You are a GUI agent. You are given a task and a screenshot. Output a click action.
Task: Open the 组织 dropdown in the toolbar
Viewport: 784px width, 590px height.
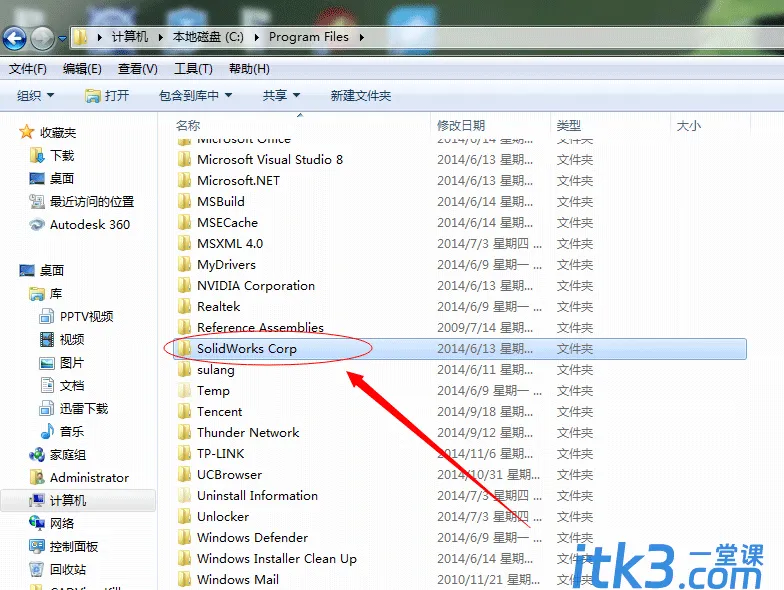36,95
